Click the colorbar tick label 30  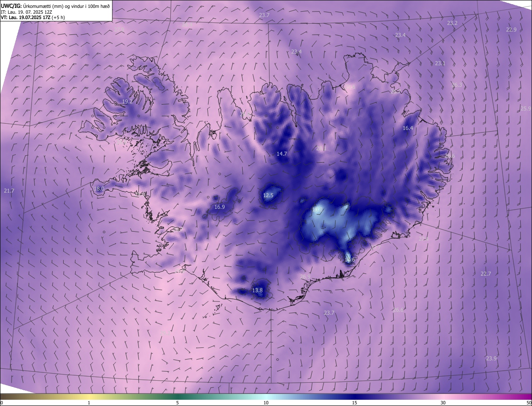click(x=443, y=403)
